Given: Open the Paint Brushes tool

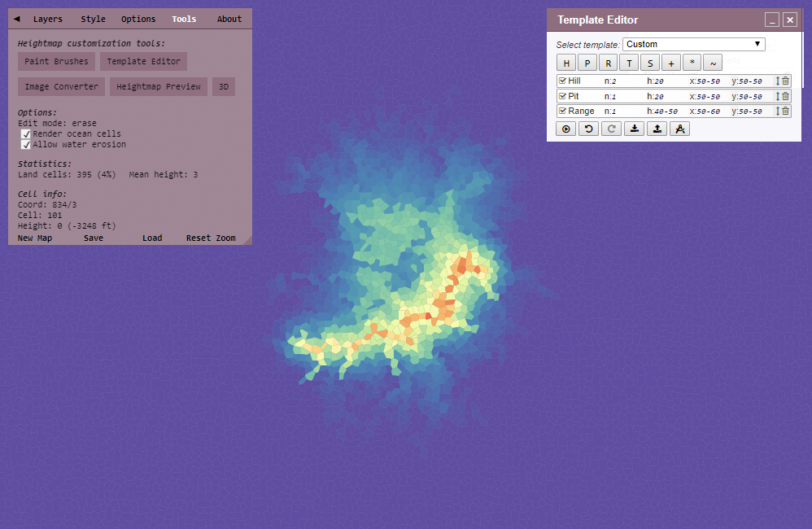Looking at the screenshot, I should (x=55, y=61).
